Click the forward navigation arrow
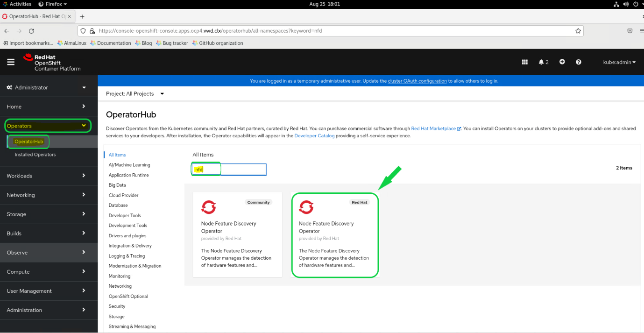 click(x=19, y=31)
